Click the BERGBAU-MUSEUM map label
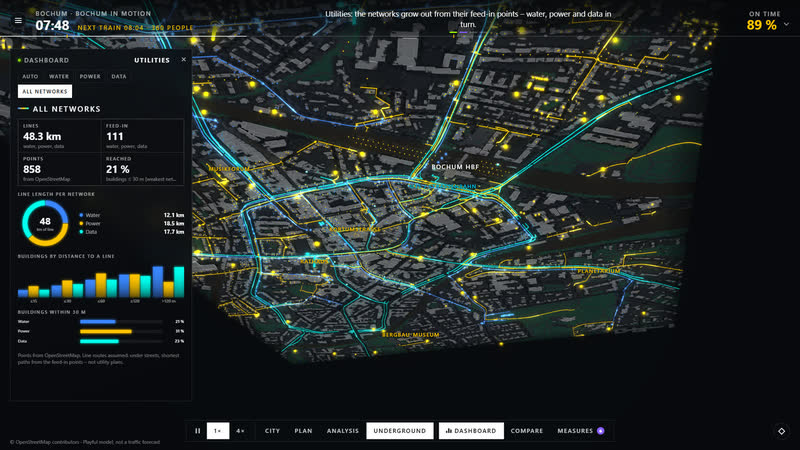 tap(411, 335)
